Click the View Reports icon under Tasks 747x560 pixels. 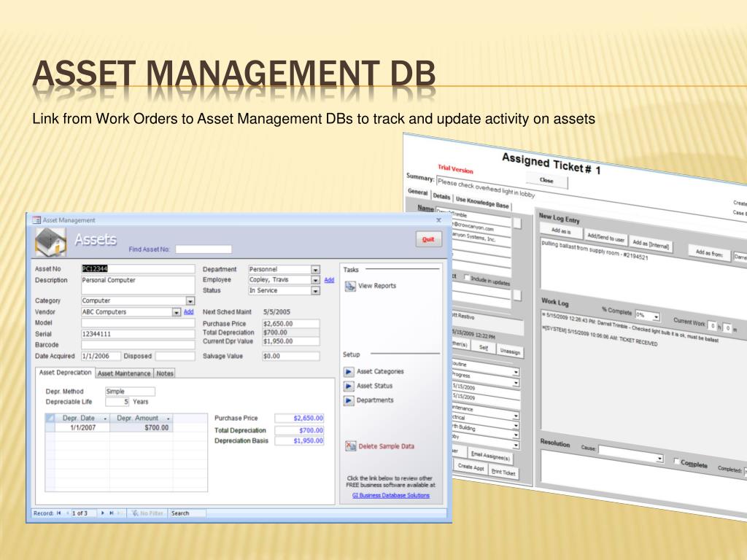coord(350,286)
